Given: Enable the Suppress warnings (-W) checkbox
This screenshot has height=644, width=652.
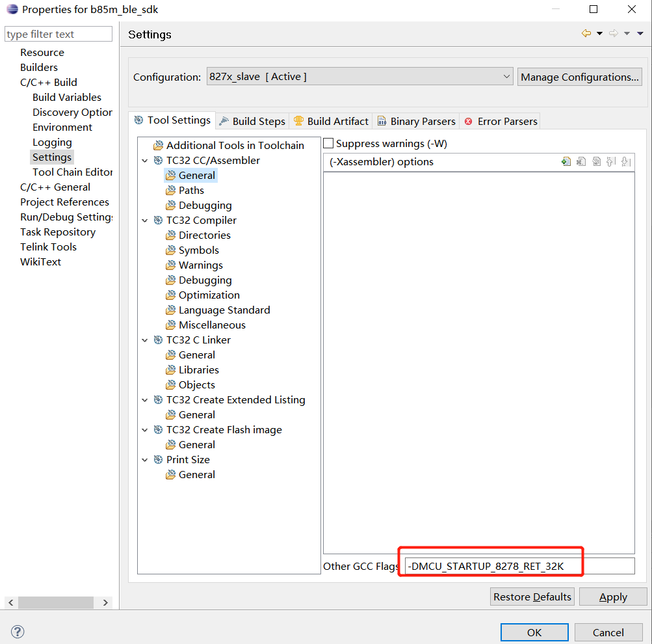Looking at the screenshot, I should (x=328, y=143).
